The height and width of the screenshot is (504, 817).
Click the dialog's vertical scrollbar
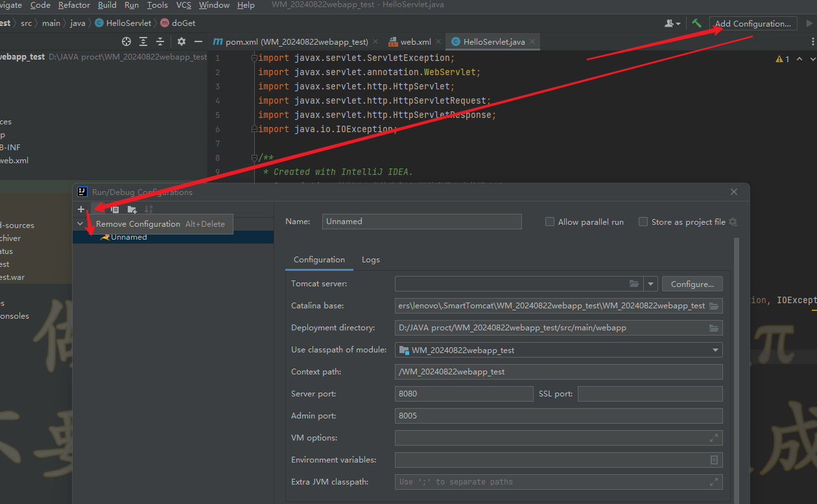point(736,369)
